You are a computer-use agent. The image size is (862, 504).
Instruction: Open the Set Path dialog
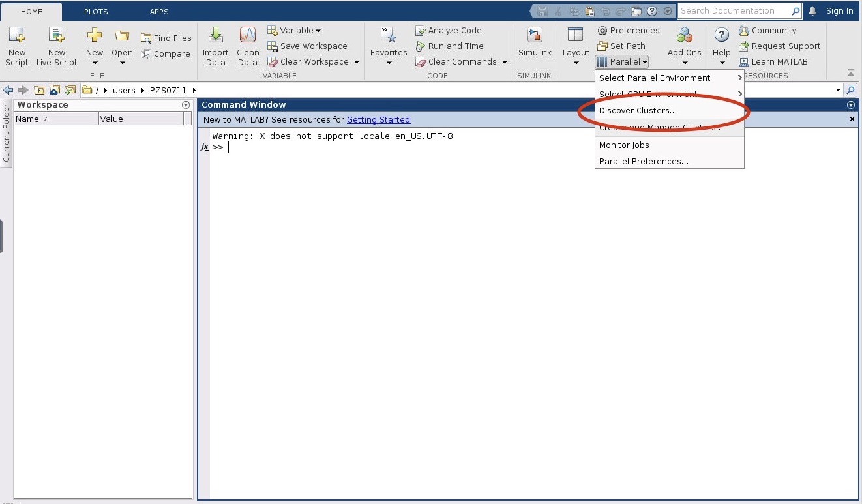coord(621,46)
